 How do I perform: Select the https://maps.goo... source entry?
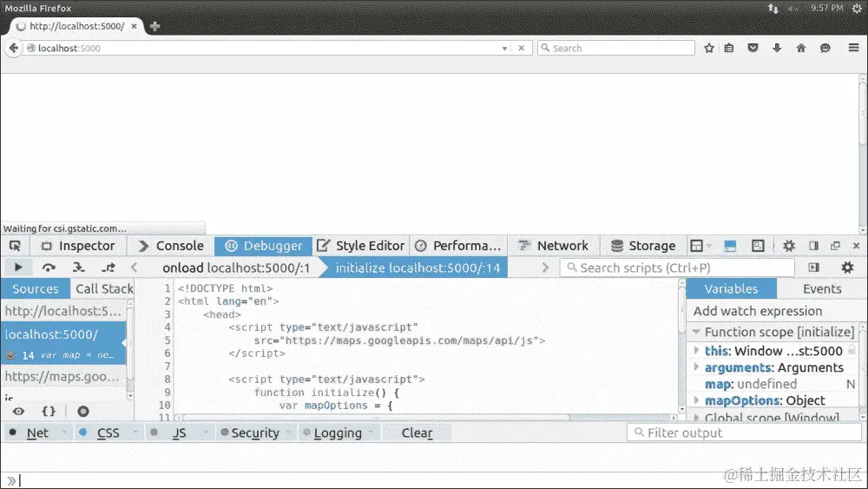coord(63,377)
